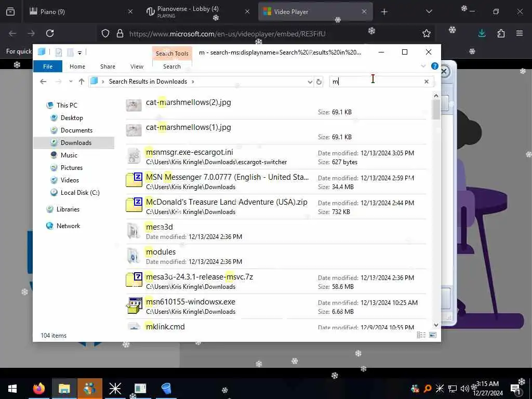
Task: Open tracking protection shield panel
Action: (105, 34)
